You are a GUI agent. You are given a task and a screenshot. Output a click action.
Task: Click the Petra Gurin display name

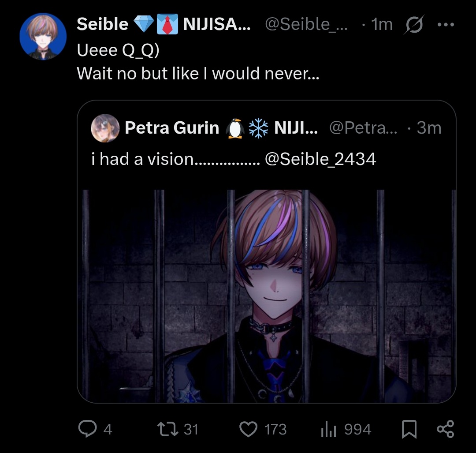click(172, 128)
